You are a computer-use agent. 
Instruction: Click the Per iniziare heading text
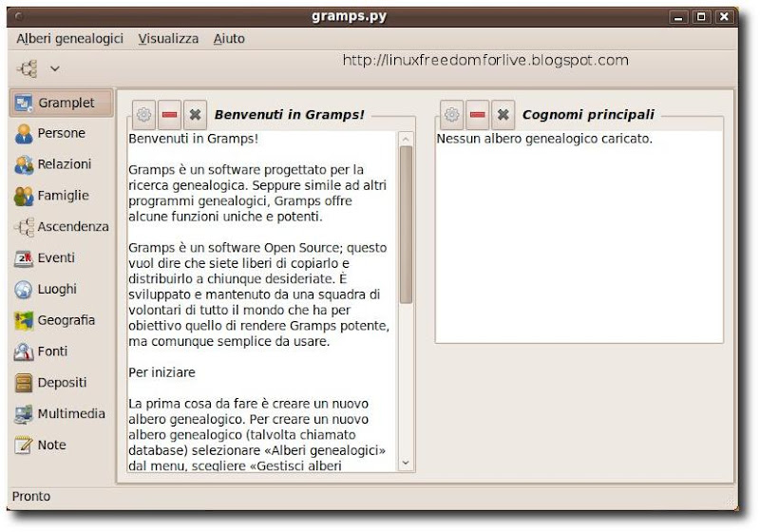pyautogui.click(x=161, y=372)
